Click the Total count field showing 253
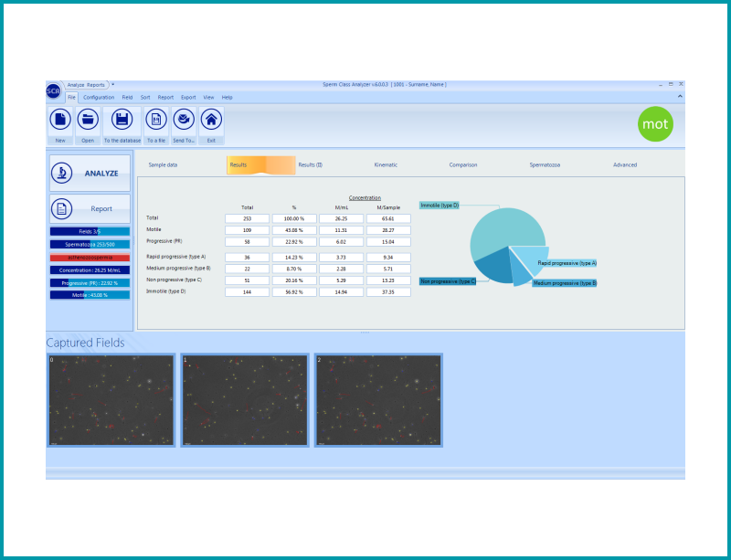Viewport: 731px width, 560px height. [x=247, y=218]
